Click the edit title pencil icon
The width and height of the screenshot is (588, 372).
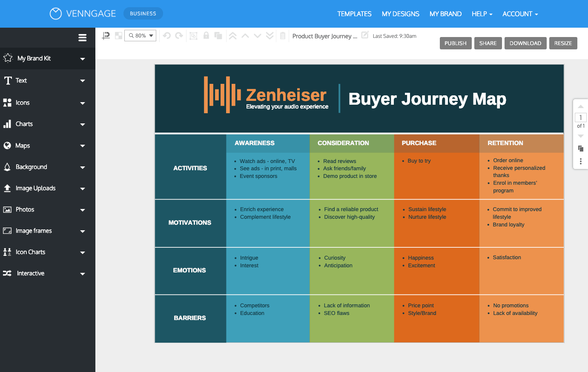pyautogui.click(x=365, y=35)
